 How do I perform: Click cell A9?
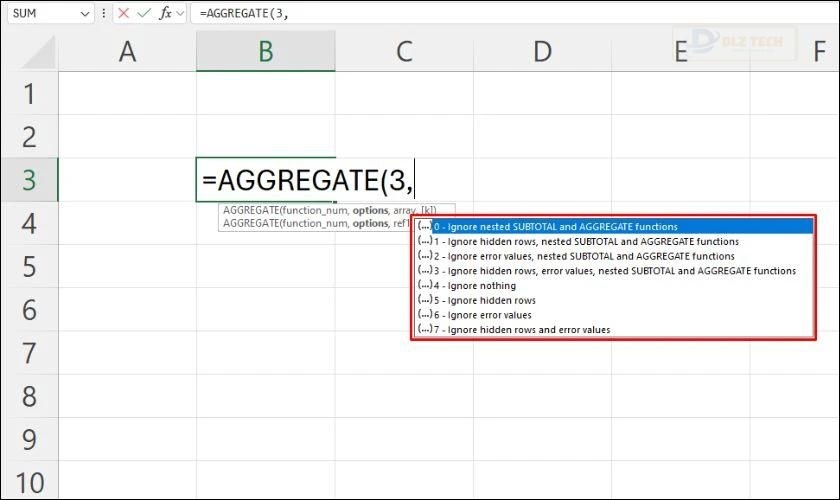(x=127, y=439)
